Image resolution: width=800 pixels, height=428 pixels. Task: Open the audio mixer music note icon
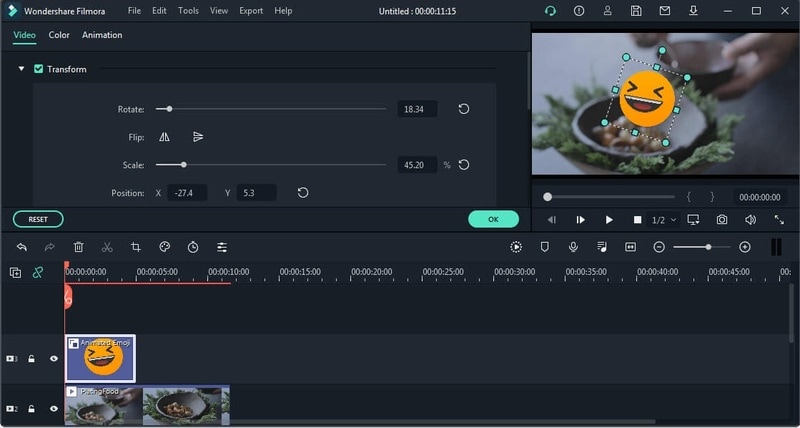point(602,247)
